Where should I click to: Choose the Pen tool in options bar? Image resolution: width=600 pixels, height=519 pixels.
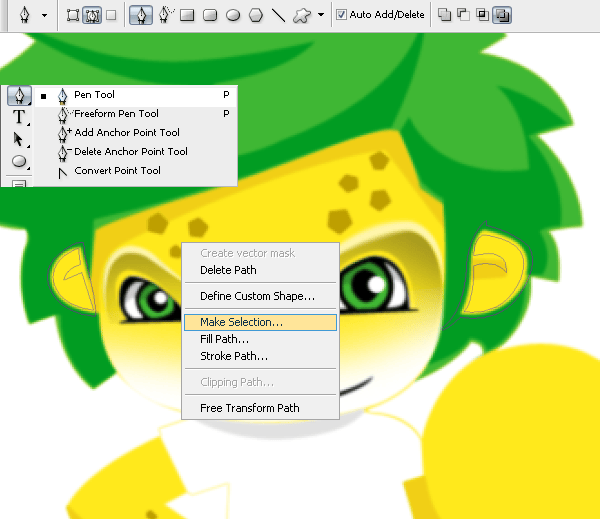pos(141,15)
